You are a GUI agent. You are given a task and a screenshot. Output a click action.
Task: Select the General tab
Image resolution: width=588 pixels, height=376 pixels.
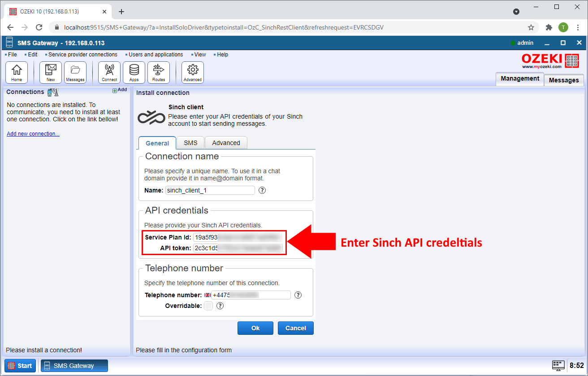157,143
